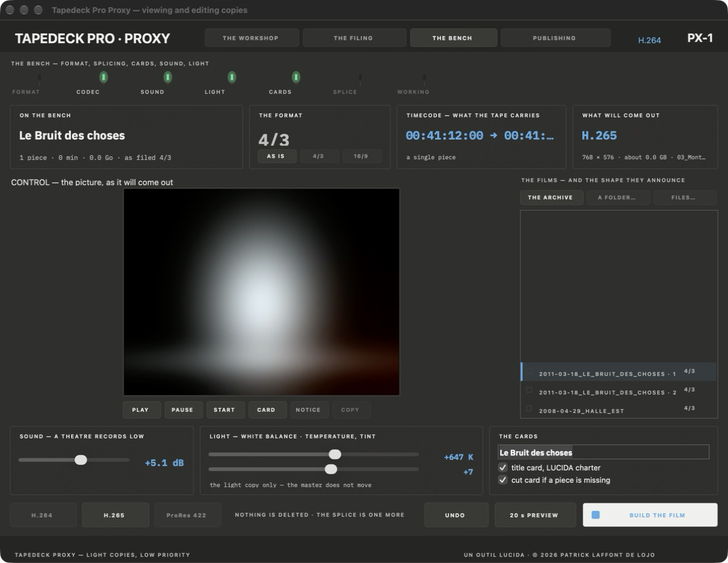Click BUILD THE FILM
The width and height of the screenshot is (728, 563).
(650, 515)
